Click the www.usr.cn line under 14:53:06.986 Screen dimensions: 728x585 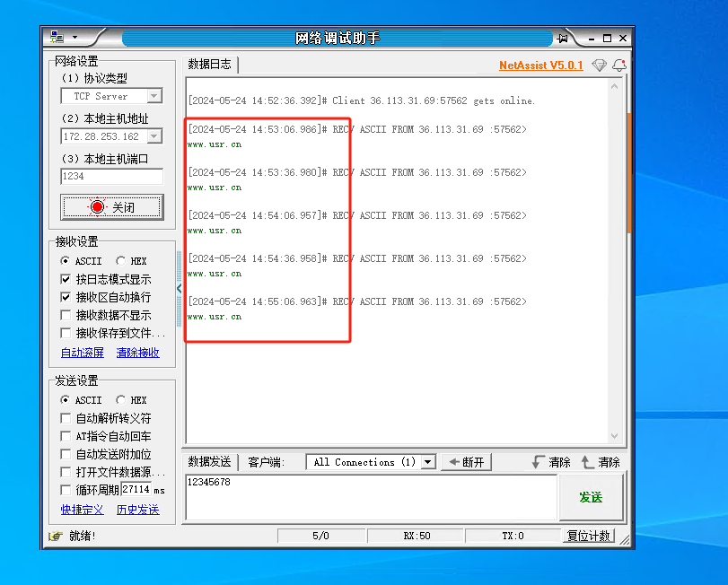click(x=215, y=144)
